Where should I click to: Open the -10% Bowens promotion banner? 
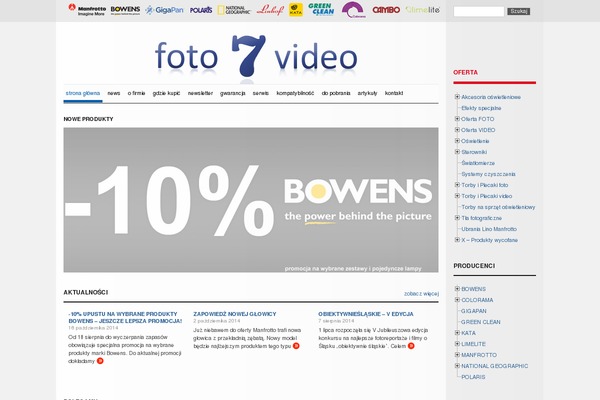251,200
